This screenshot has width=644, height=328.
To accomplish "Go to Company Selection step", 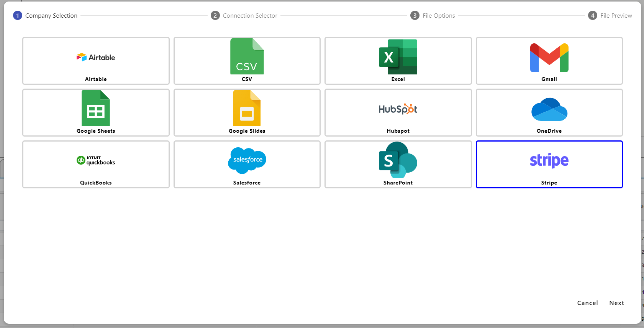I will (51, 16).
